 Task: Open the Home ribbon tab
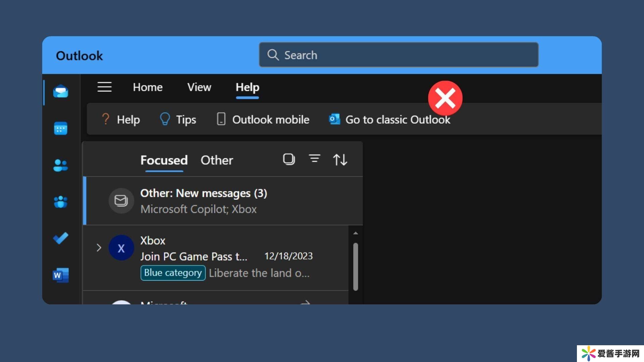pyautogui.click(x=148, y=87)
